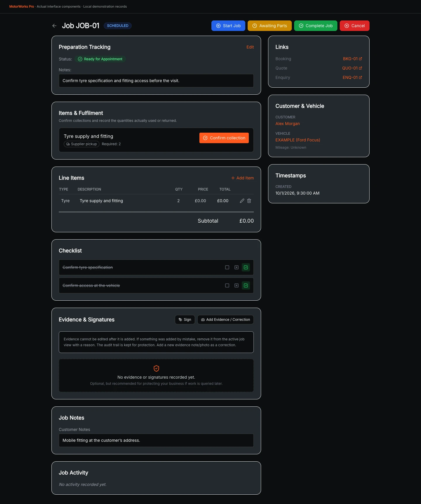Image resolution: width=421 pixels, height=504 pixels.
Task: Click the Customer Notes text box
Action: [x=156, y=440]
